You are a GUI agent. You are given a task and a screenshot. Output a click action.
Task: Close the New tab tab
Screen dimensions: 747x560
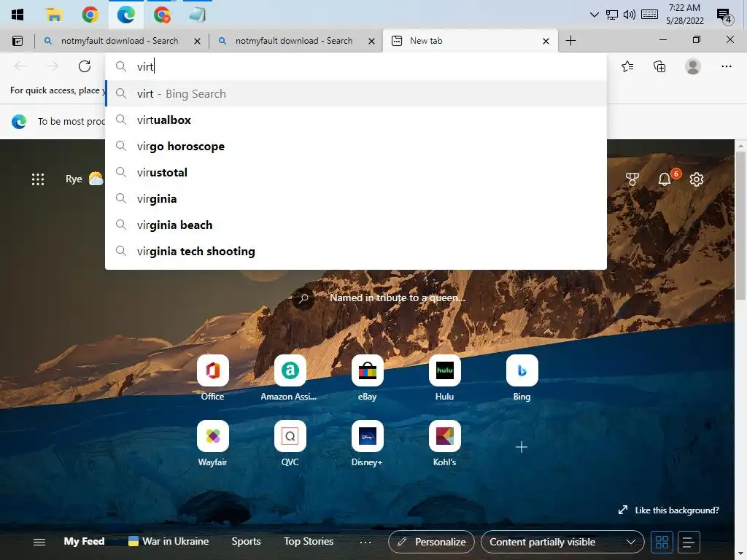point(546,42)
